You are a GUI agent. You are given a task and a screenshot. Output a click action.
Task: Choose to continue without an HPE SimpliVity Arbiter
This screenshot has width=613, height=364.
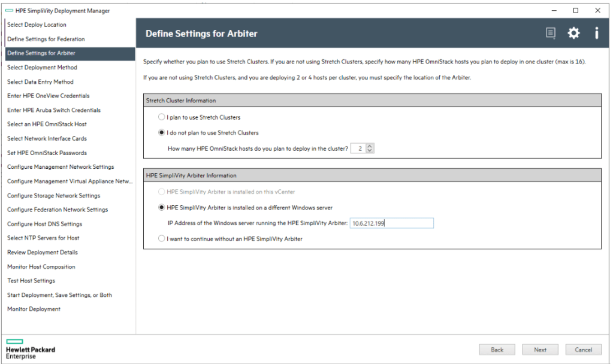pyautogui.click(x=161, y=239)
